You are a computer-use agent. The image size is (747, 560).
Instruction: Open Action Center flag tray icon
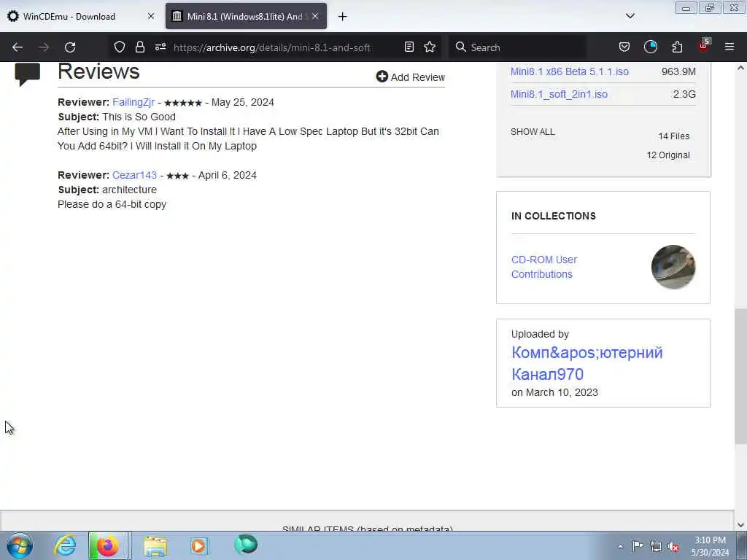click(x=638, y=545)
